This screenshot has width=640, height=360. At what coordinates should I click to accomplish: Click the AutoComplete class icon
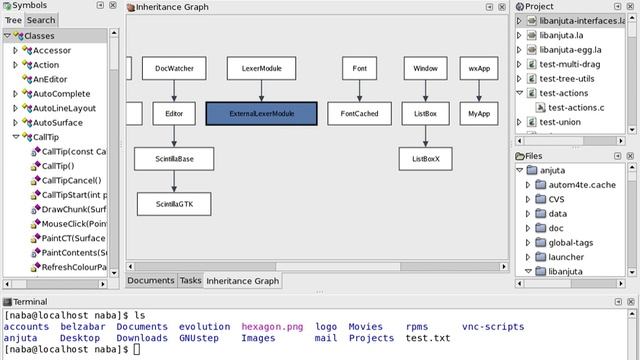tap(27, 94)
